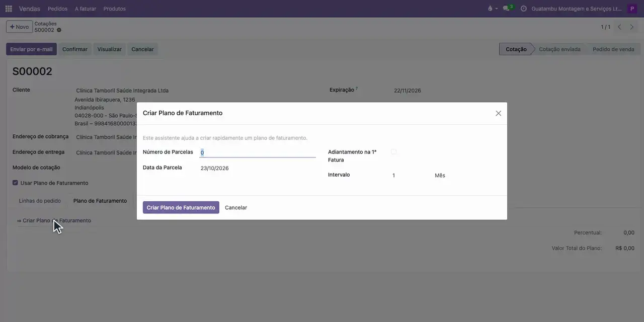Image resolution: width=644 pixels, height=322 pixels.
Task: Go to next record arrow
Action: pos(632,27)
